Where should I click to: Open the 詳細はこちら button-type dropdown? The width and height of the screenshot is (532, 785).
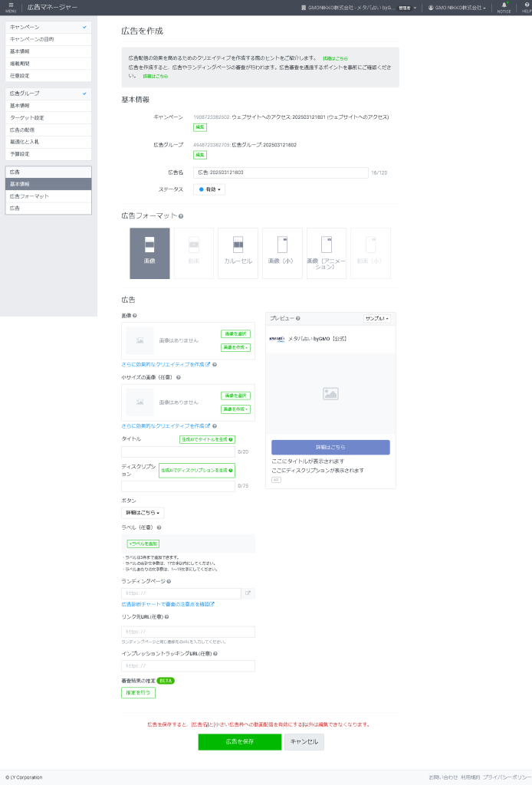point(143,513)
